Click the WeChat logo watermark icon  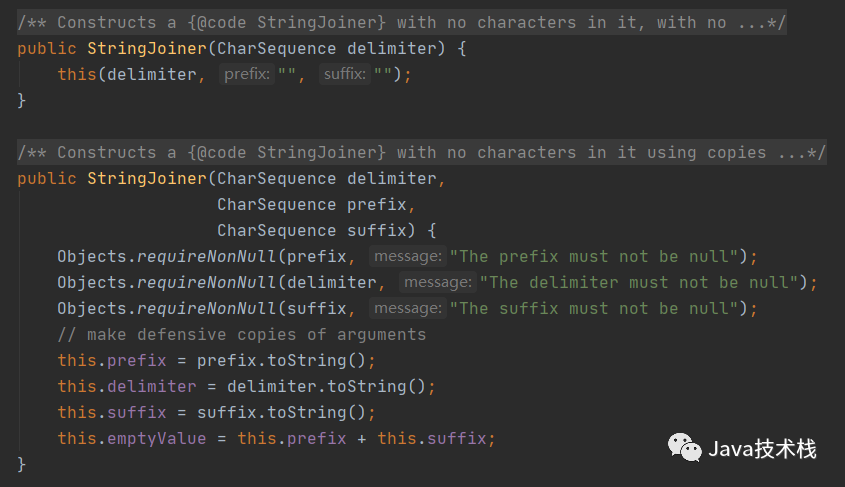coord(685,447)
